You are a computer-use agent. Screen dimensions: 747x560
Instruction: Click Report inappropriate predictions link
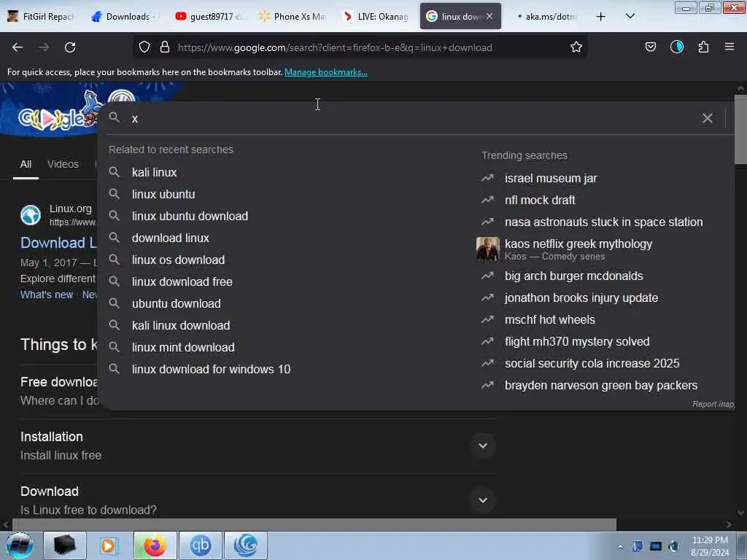[713, 404]
